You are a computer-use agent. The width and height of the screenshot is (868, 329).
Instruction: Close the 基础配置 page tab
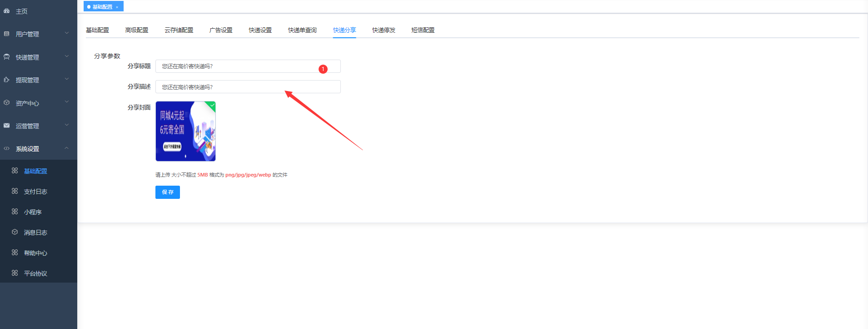(117, 7)
